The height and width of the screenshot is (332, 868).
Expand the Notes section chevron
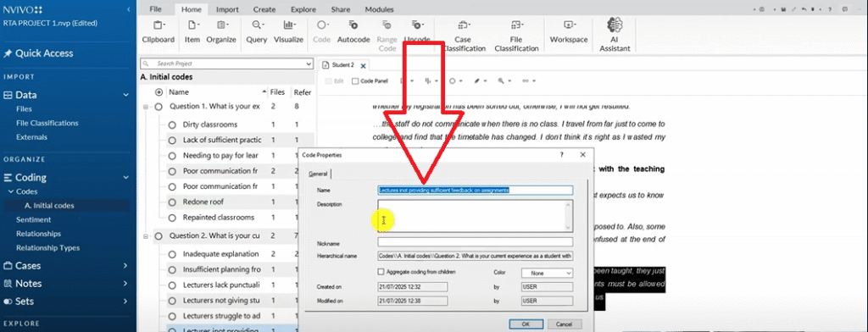pos(126,284)
